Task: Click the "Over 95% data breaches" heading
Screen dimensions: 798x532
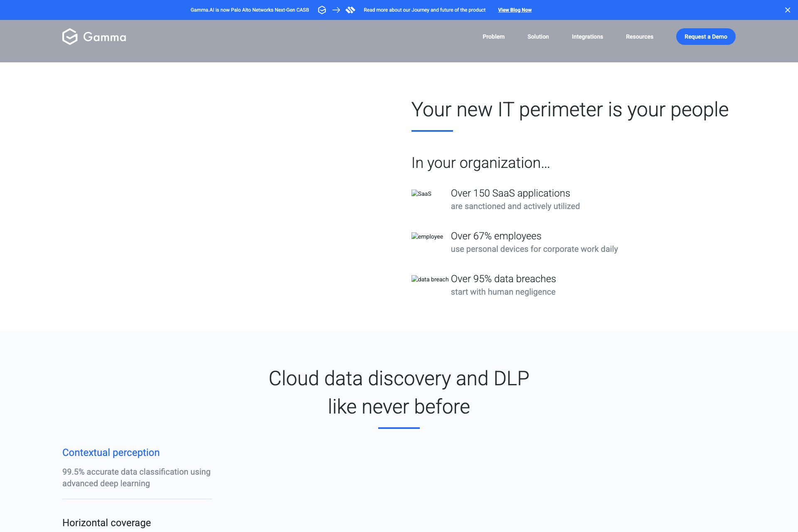Action: (503, 279)
